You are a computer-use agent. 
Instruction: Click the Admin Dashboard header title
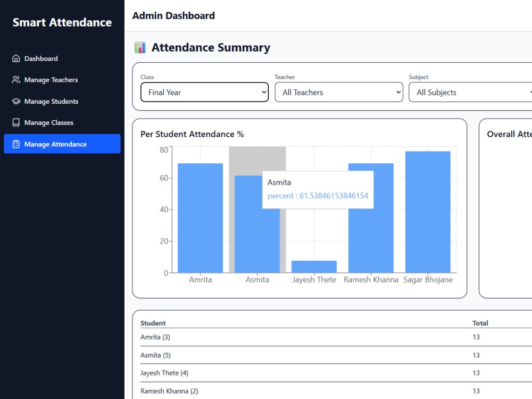click(x=173, y=15)
